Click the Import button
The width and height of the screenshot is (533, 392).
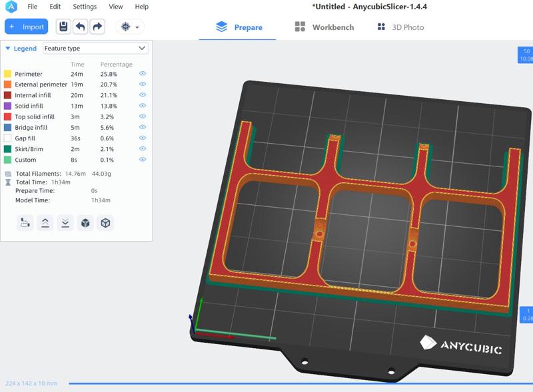(x=26, y=27)
